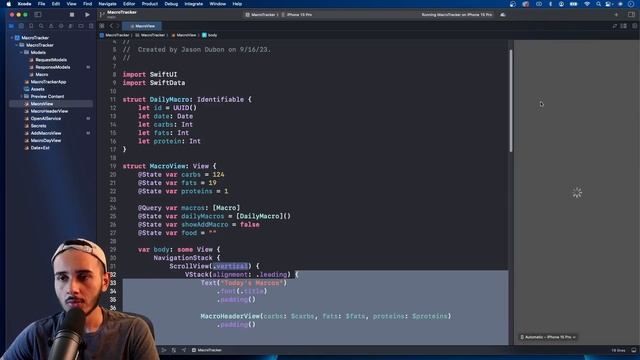The height and width of the screenshot is (360, 640).
Task: Collapse the Models group folder
Action: [x=21, y=52]
